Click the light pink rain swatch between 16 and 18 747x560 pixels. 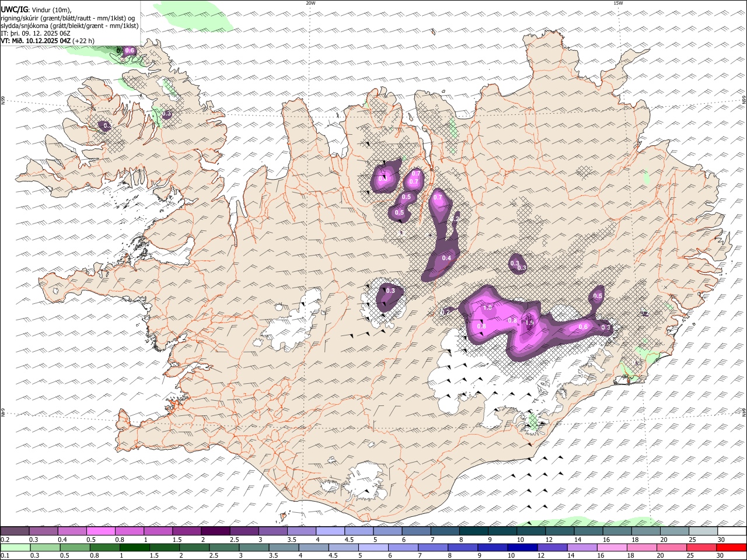pyautogui.click(x=612, y=548)
